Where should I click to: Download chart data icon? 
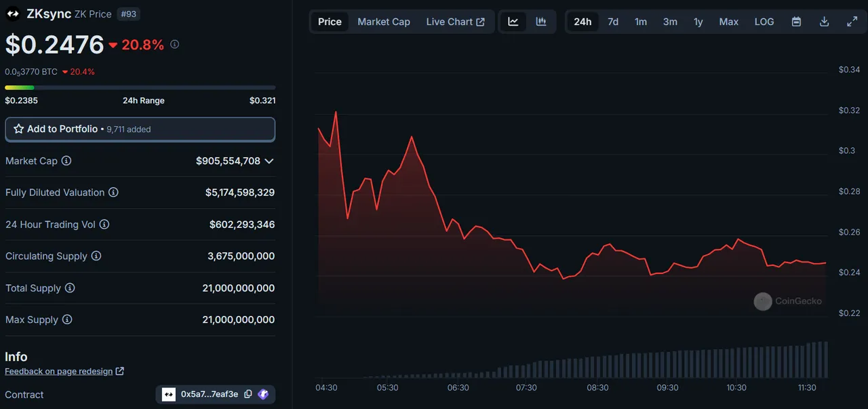(x=825, y=22)
